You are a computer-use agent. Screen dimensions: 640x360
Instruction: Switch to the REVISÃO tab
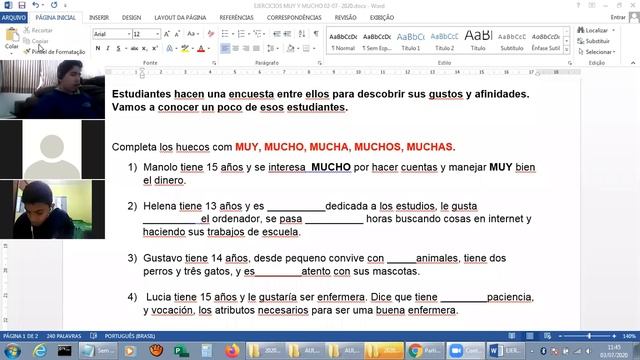point(345,18)
